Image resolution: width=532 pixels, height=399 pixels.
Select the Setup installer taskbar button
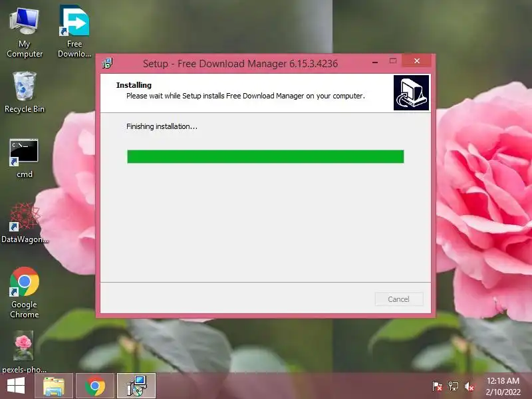coord(136,386)
